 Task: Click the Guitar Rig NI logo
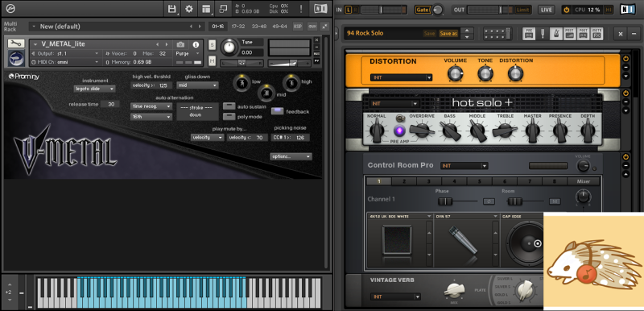coord(628,9)
